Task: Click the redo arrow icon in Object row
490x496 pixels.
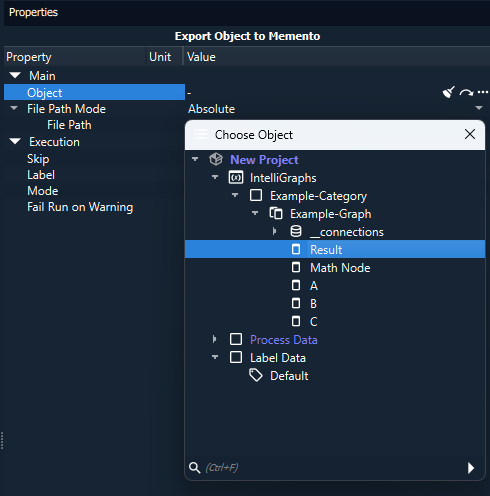Action: tap(466, 92)
